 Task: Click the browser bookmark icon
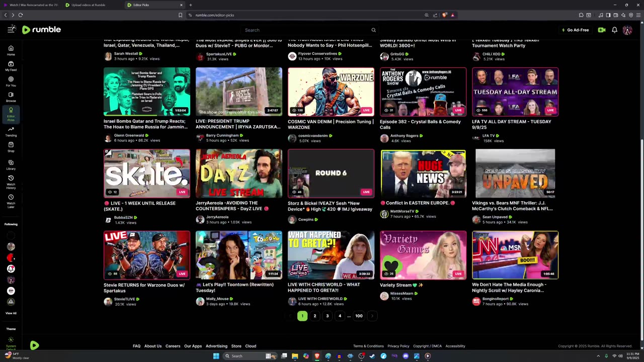(x=180, y=15)
